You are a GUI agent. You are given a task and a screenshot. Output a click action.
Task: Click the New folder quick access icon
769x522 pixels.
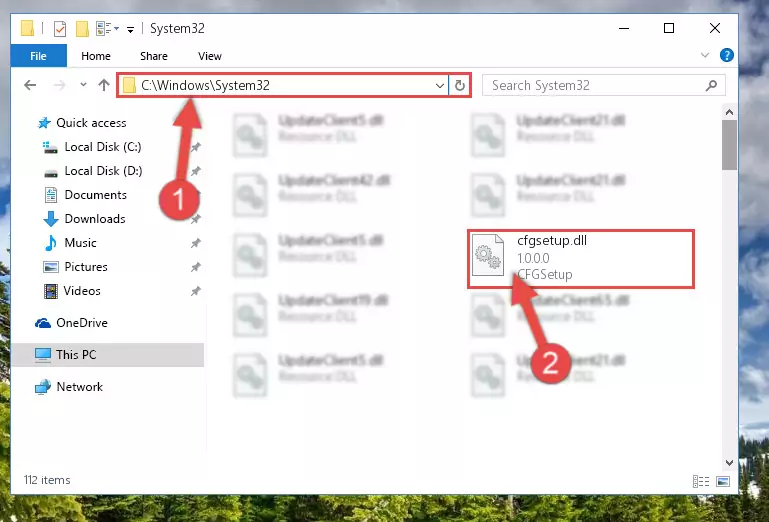pyautogui.click(x=82, y=28)
